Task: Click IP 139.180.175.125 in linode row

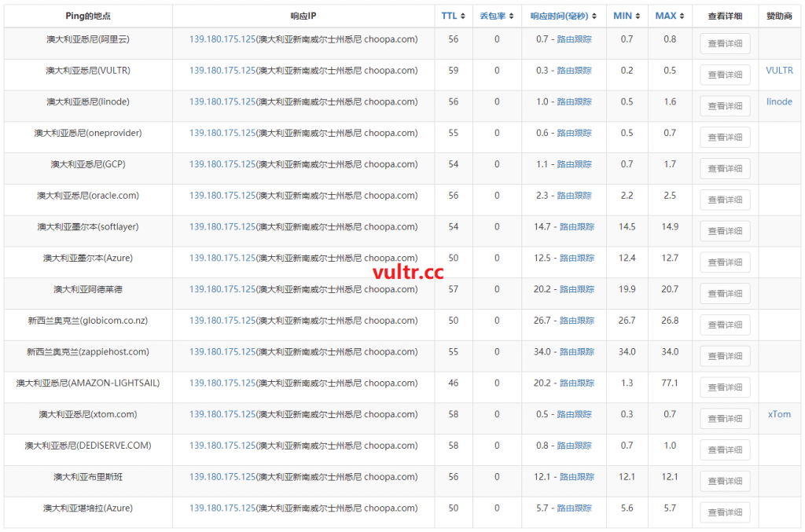Action: [222, 101]
